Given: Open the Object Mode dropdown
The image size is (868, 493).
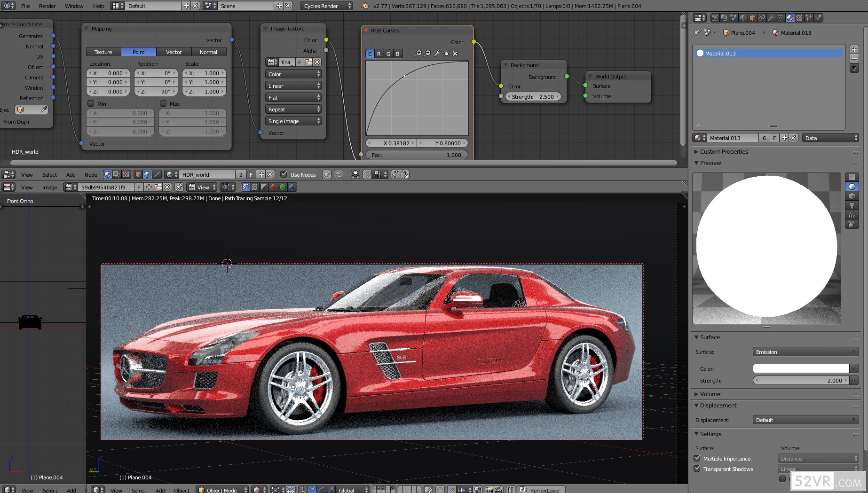Looking at the screenshot, I should [222, 490].
